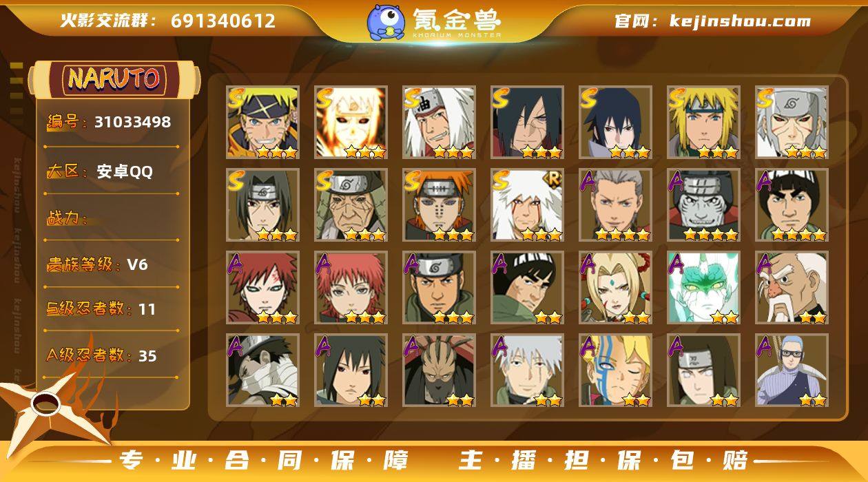Click the NARUTO scroll title banner

(x=114, y=79)
